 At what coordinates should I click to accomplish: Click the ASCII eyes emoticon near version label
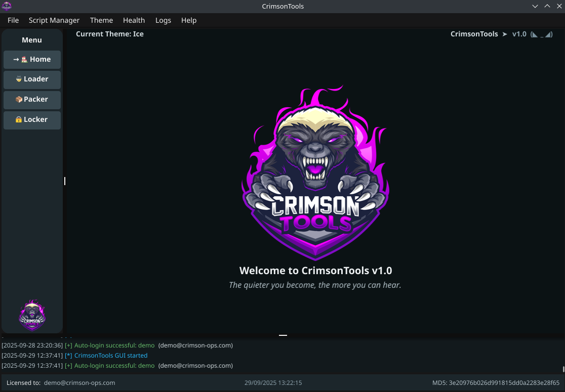point(542,34)
